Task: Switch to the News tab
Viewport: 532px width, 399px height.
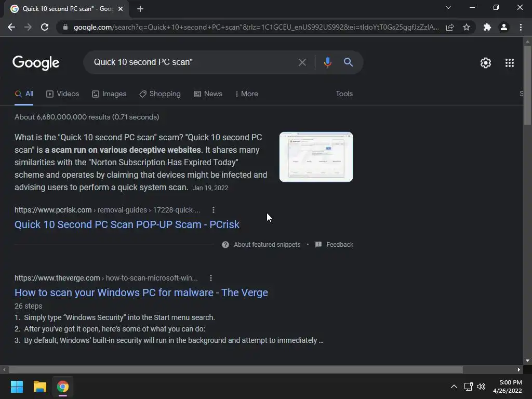Action: [x=208, y=94]
